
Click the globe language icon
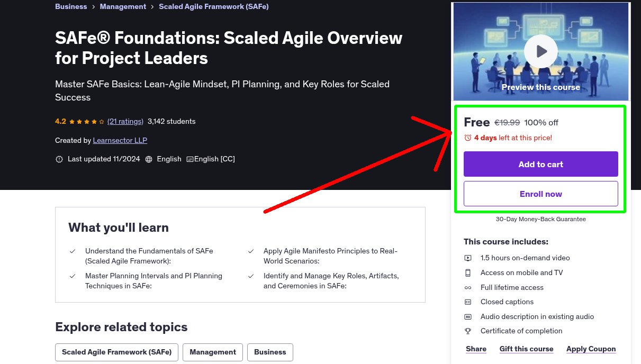tap(149, 159)
